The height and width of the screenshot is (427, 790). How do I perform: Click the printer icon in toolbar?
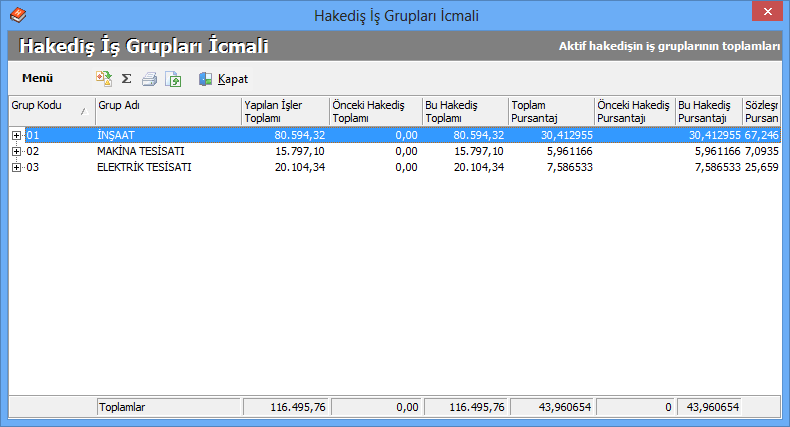point(149,78)
